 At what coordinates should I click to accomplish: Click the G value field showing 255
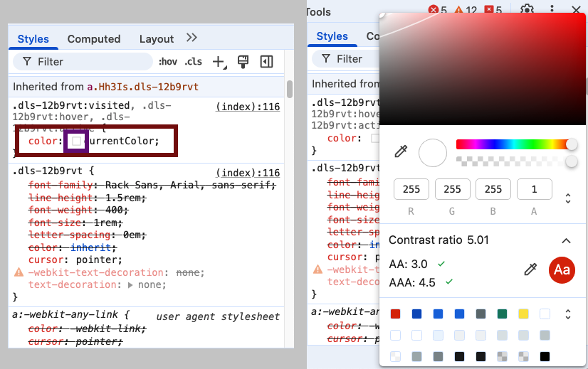452,189
